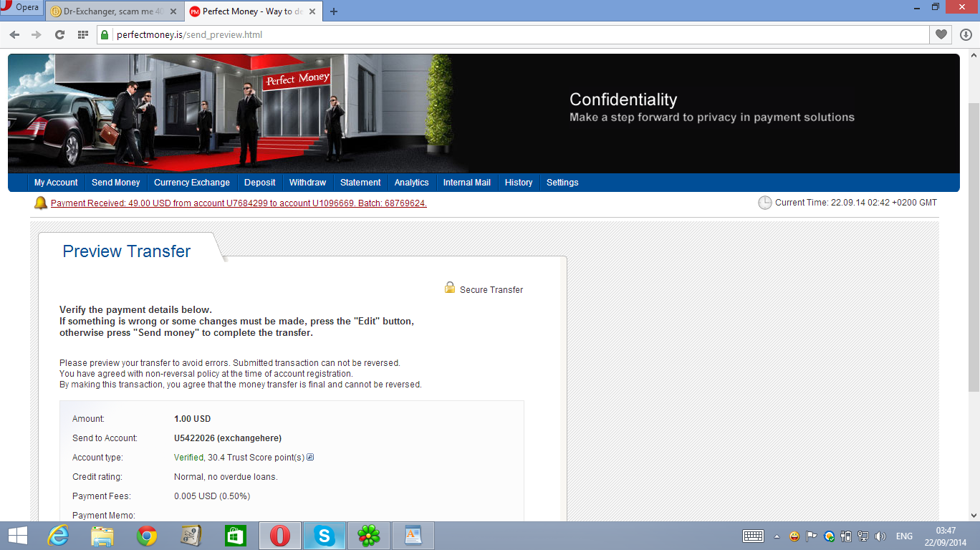
Task: Launch Google Chrome from the taskbar
Action: click(147, 536)
